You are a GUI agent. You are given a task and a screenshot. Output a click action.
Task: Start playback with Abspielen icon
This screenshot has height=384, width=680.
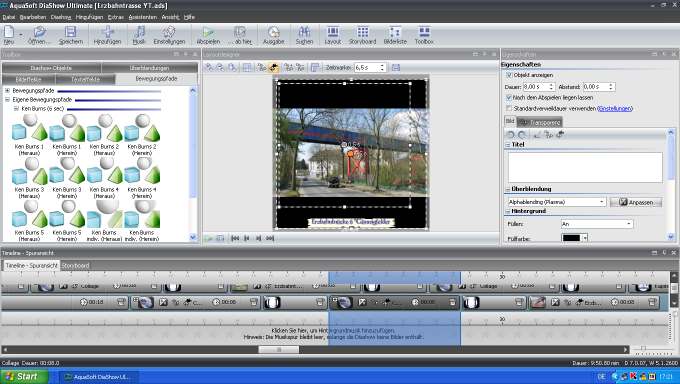[x=208, y=34]
